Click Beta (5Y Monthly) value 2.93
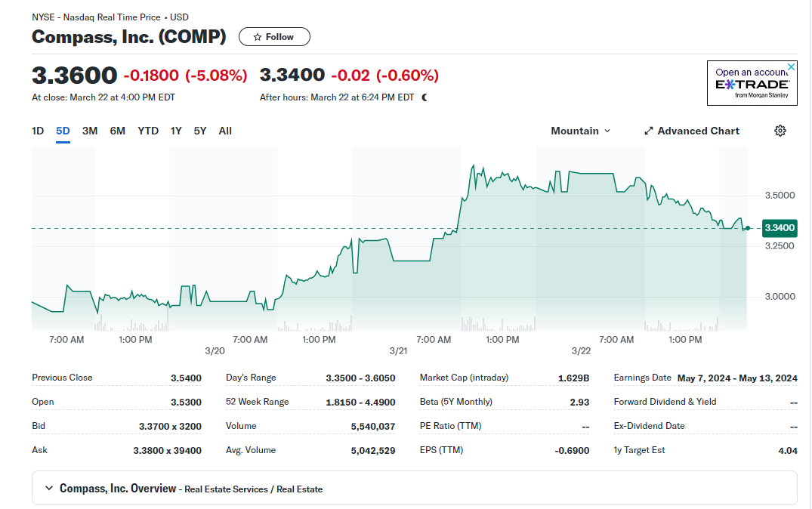The width and height of the screenshot is (812, 509). (x=579, y=403)
